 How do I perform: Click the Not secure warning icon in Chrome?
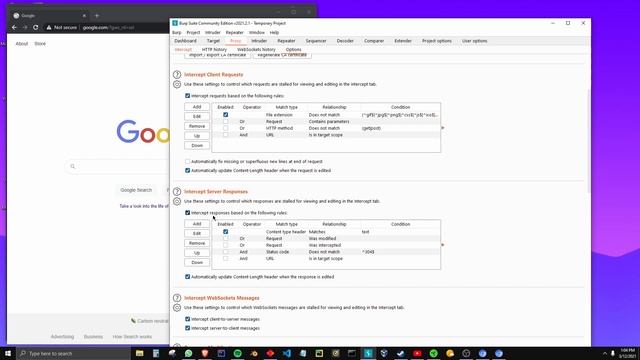49,27
